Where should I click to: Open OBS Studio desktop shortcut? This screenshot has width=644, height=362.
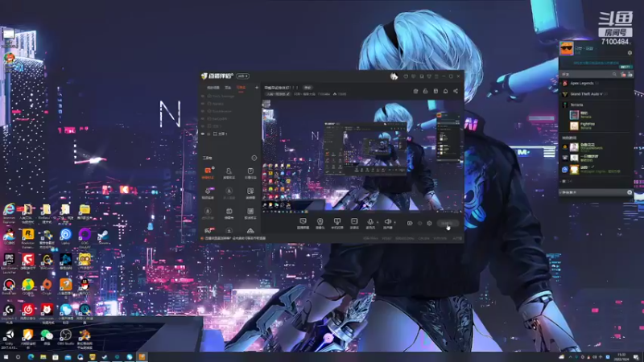tap(66, 337)
